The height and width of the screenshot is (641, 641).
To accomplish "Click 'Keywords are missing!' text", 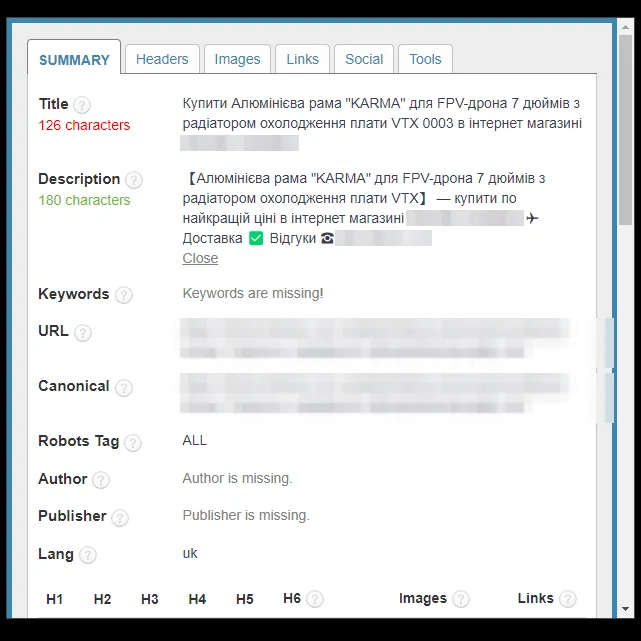I will click(x=253, y=294).
